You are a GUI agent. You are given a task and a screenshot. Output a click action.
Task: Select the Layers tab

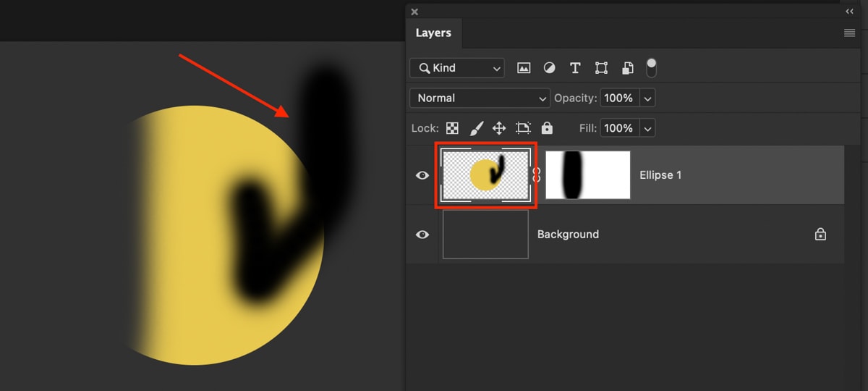[x=433, y=33]
